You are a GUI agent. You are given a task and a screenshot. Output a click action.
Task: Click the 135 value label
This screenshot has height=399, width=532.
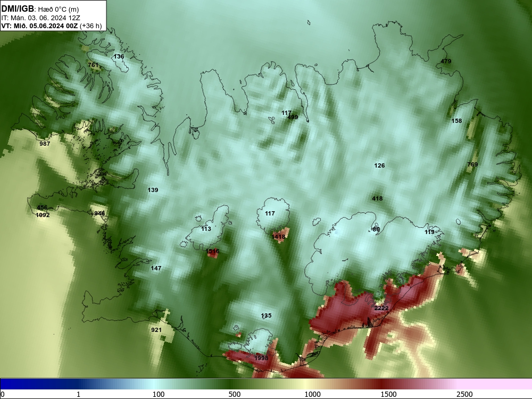(x=267, y=315)
